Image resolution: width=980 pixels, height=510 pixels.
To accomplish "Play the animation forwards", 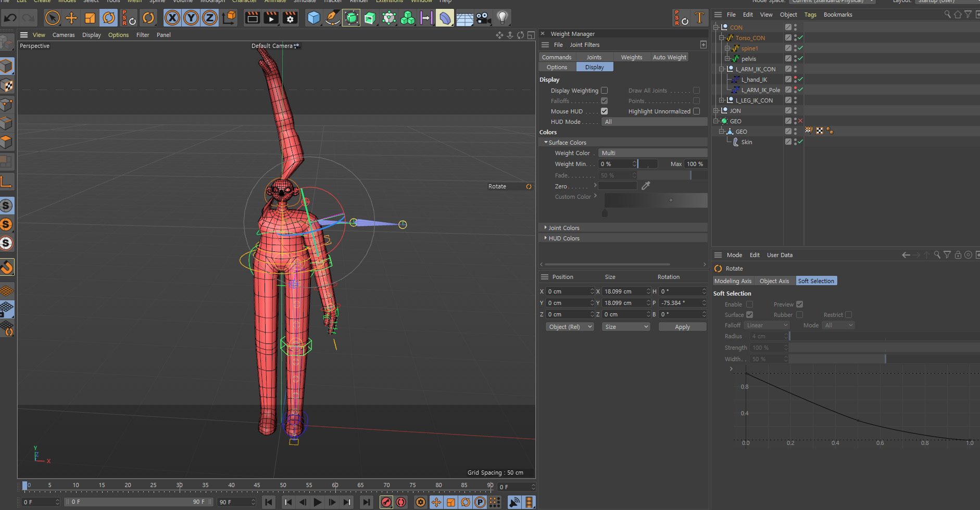I will (x=318, y=502).
